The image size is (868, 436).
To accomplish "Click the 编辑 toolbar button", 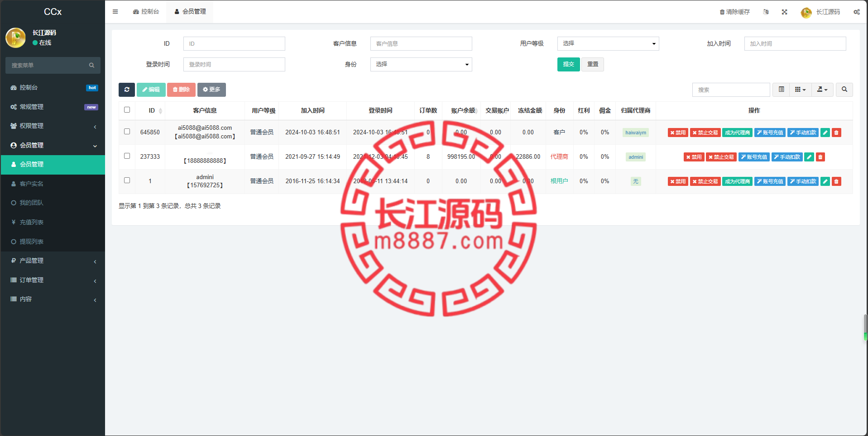I will coord(151,90).
